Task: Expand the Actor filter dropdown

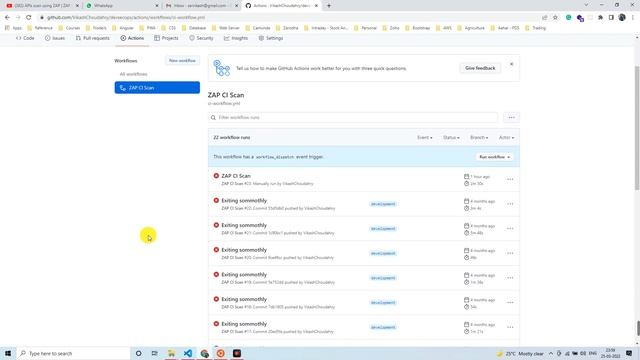Action: tap(506, 138)
